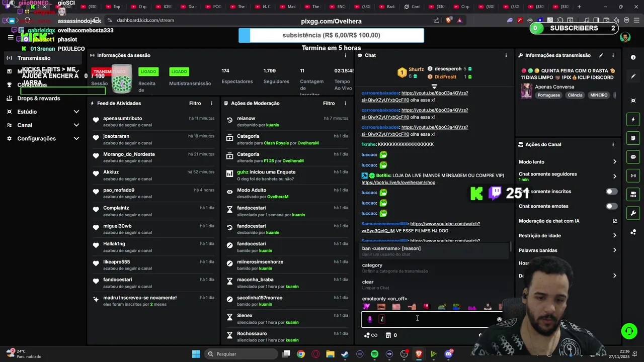644x362 pixels.
Task: Click the Multitransmissão LIGADO badge
Action: (x=179, y=71)
